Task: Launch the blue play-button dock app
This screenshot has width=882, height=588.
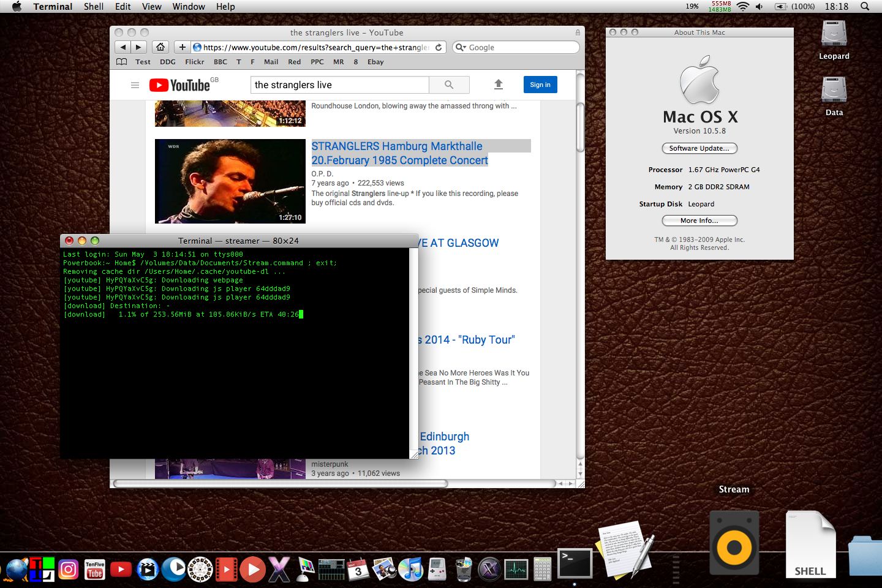Action: coord(174,570)
